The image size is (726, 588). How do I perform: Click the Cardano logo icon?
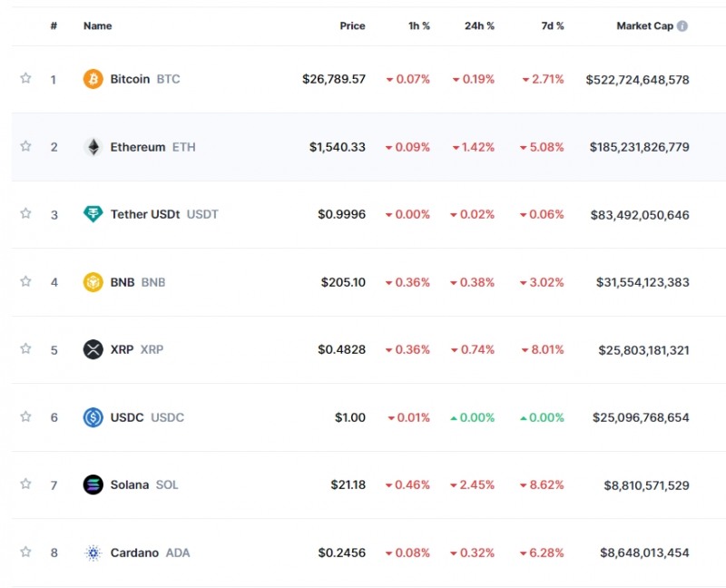[x=93, y=553]
